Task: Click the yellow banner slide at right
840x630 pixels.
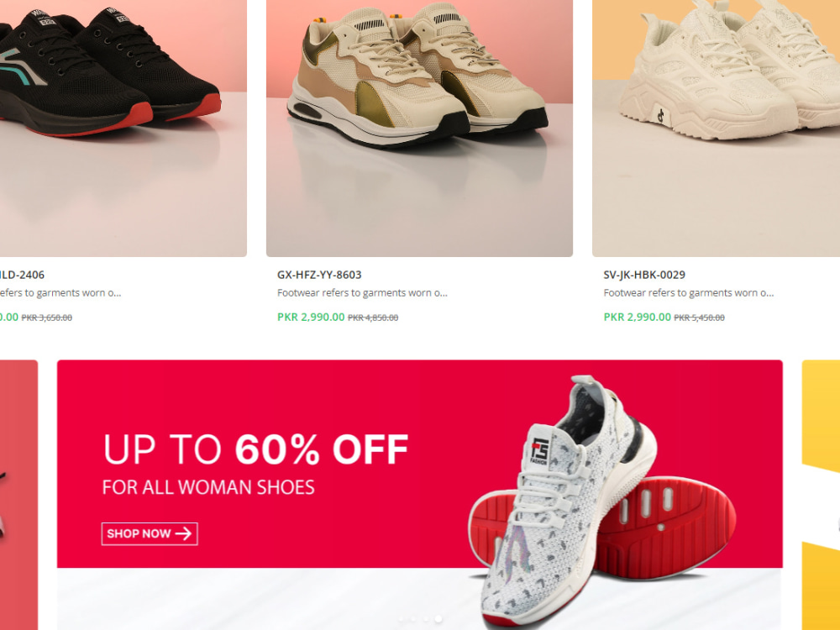Action: pos(821,495)
